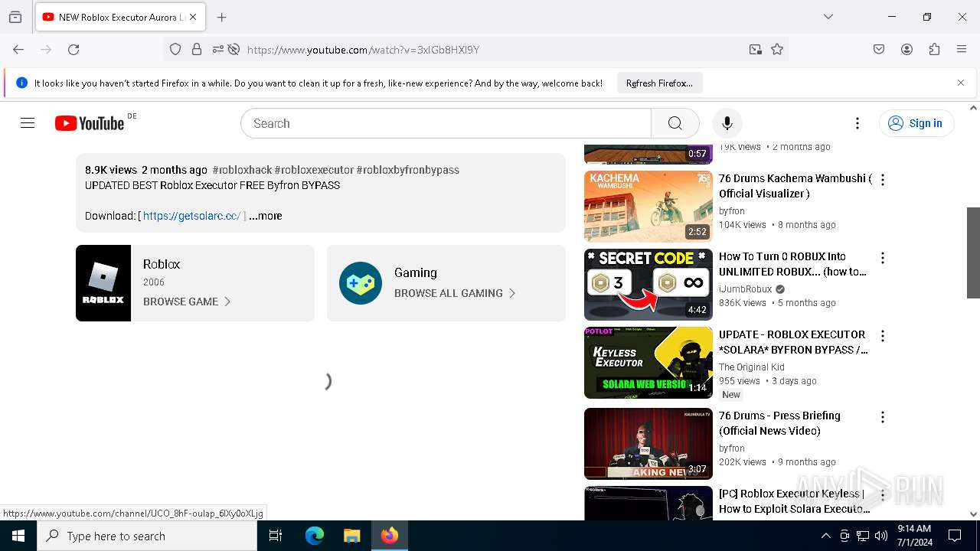Open YouTube settings three-dot menu
980x551 pixels.
point(857,123)
